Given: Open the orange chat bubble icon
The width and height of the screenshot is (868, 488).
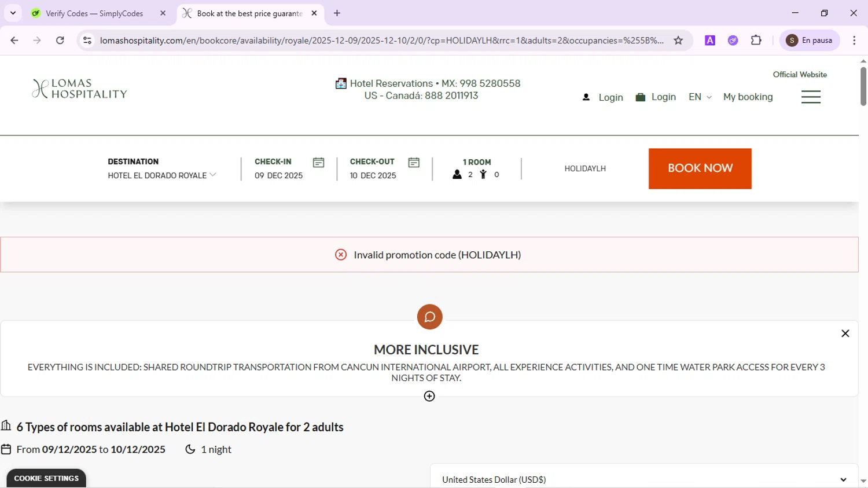Looking at the screenshot, I should (429, 317).
